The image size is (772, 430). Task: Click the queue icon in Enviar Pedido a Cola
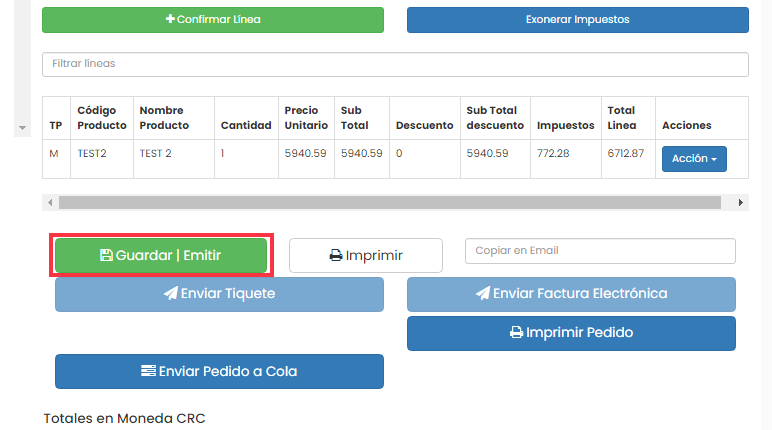pos(148,370)
